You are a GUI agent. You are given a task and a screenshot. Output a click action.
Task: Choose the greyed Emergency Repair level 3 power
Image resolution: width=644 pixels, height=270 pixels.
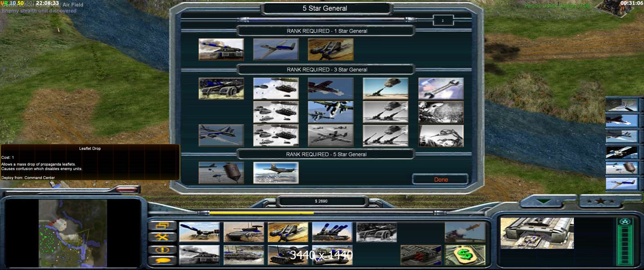pyautogui.click(x=441, y=135)
